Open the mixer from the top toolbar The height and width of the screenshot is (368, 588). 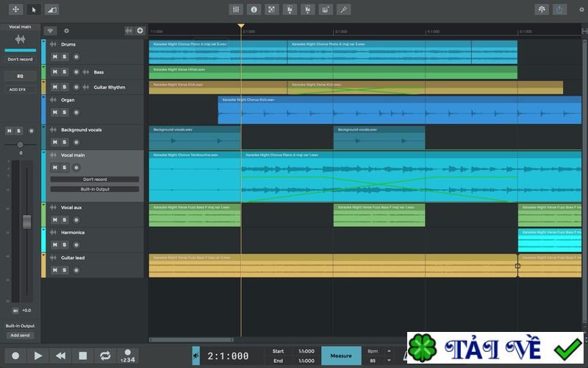tap(236, 10)
